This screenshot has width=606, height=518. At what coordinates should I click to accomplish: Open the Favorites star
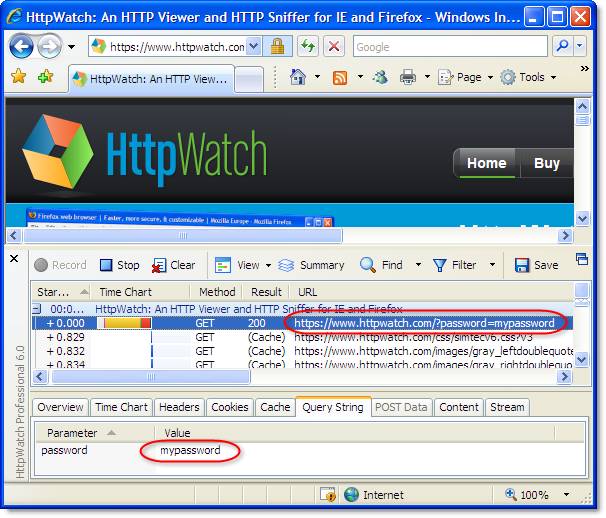point(18,77)
